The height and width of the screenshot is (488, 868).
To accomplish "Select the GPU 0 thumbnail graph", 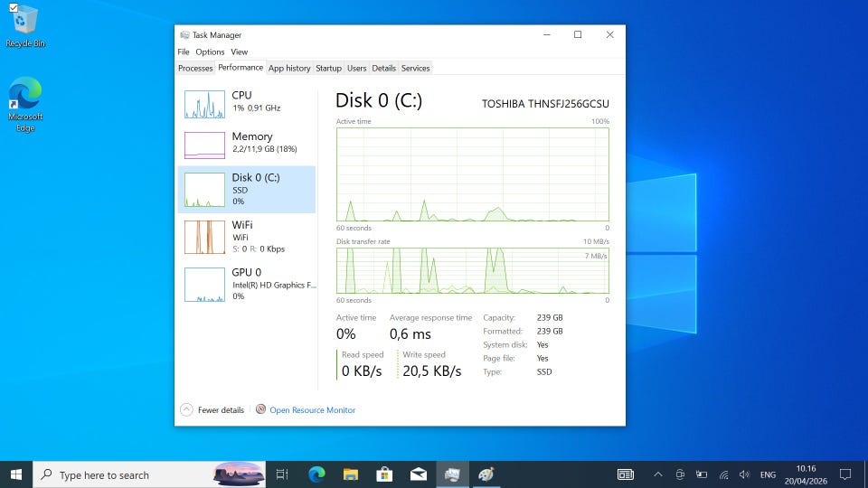I will 205,285.
